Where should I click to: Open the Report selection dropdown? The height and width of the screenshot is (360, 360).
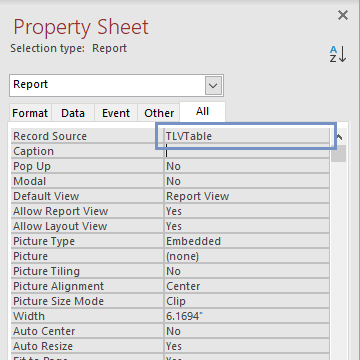click(x=213, y=86)
